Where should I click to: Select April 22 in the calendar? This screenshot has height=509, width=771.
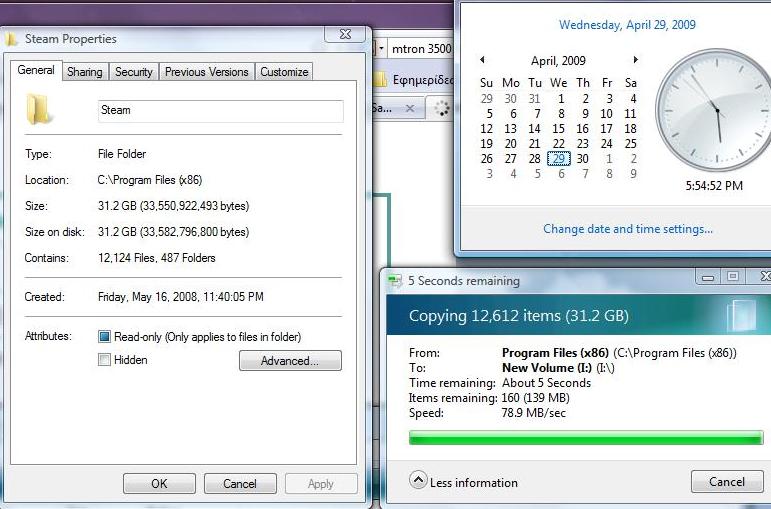[x=559, y=144]
